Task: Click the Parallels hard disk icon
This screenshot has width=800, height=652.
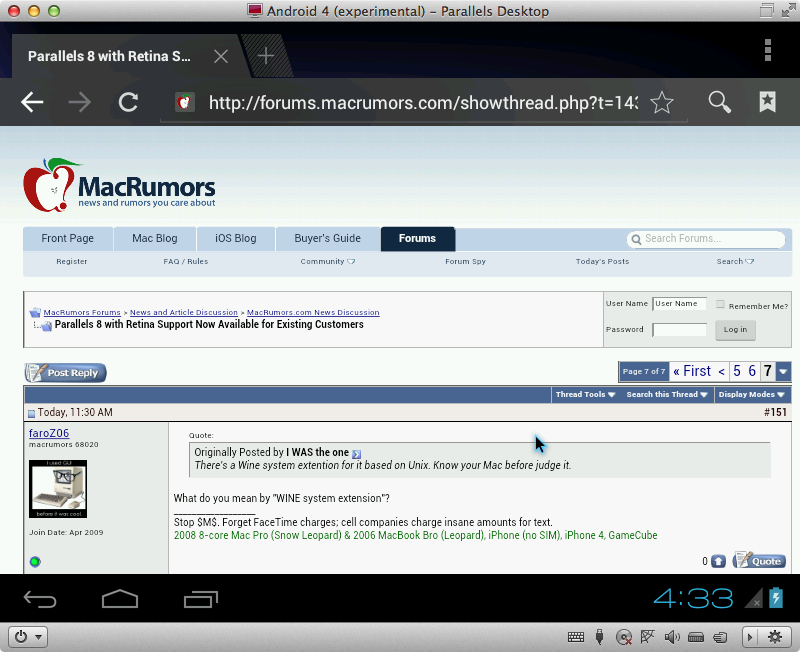Action: click(x=696, y=637)
